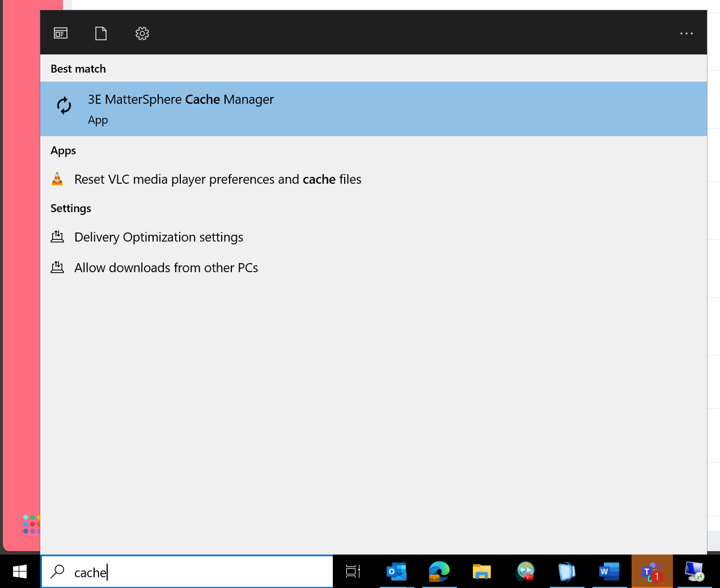Image resolution: width=720 pixels, height=588 pixels.
Task: Click the magnifier icon in search box
Action: tap(57, 572)
